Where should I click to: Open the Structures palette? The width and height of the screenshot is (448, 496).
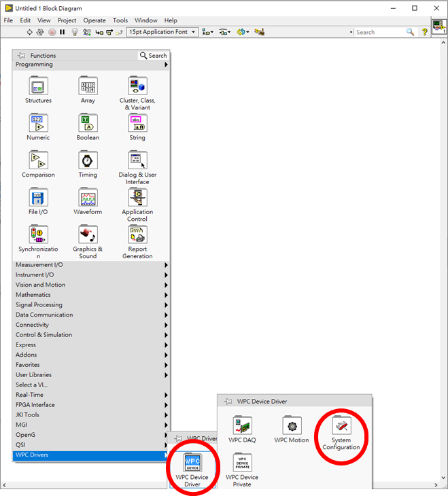coord(38,86)
